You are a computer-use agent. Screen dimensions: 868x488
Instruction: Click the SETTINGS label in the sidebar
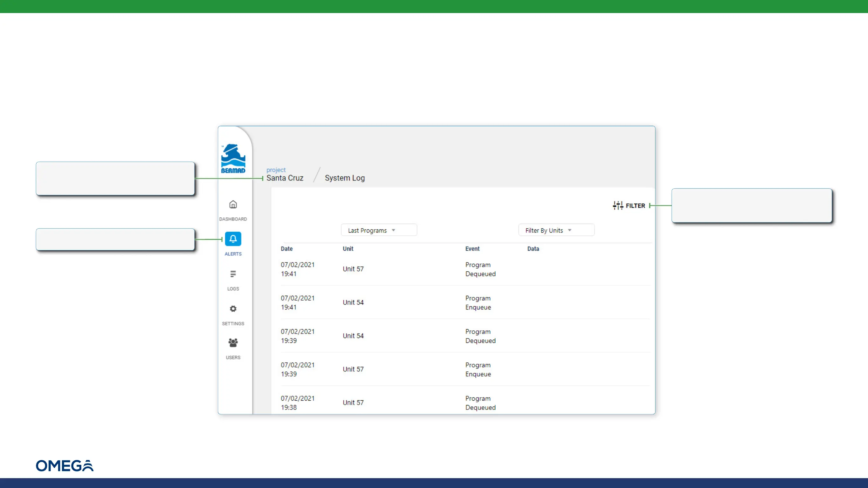tap(233, 323)
